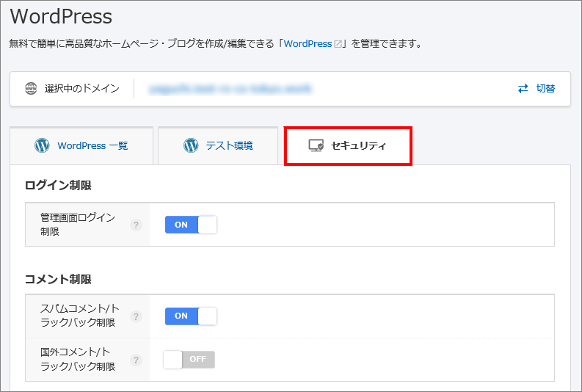The image size is (582, 392).
Task: Toggle 管理画面ログイン制限 ON switch
Action: (x=191, y=225)
